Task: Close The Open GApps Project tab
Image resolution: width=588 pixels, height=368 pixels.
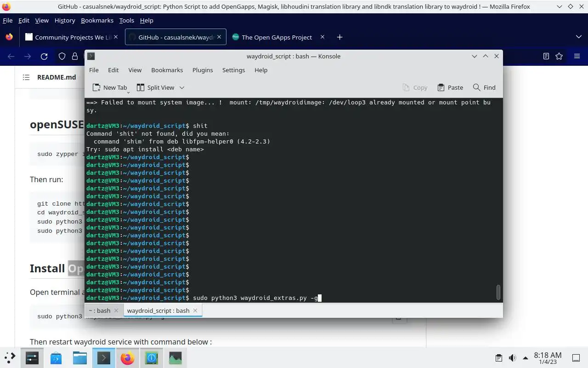Action: click(x=322, y=37)
